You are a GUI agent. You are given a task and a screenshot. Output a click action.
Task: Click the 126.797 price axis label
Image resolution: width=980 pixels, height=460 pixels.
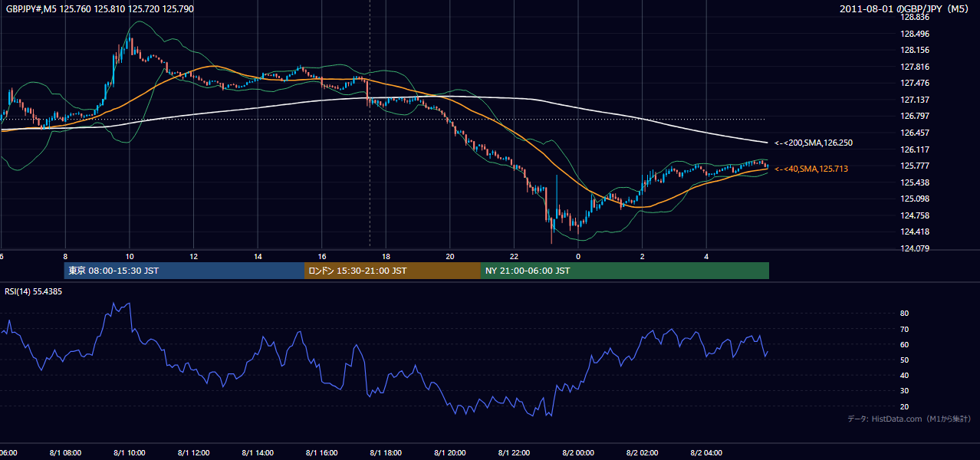[914, 117]
